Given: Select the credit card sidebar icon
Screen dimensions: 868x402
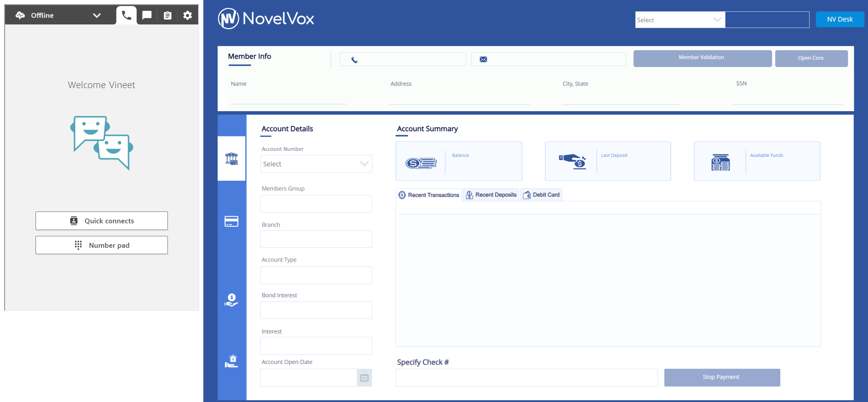Looking at the screenshot, I should tap(232, 221).
